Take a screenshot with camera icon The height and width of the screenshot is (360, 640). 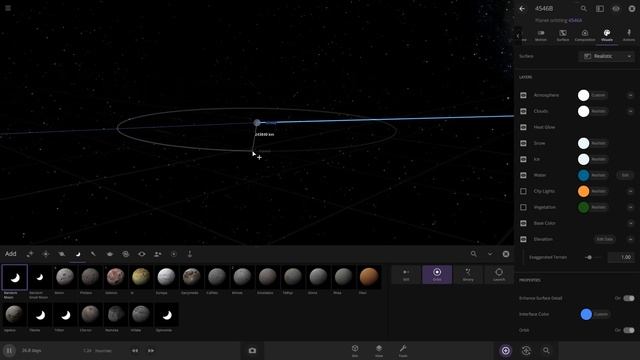(252, 351)
